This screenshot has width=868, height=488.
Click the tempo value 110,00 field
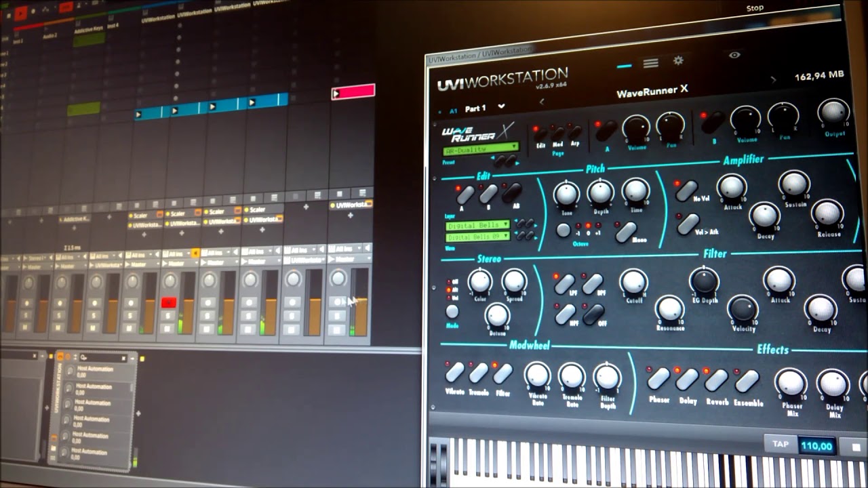pos(816,446)
